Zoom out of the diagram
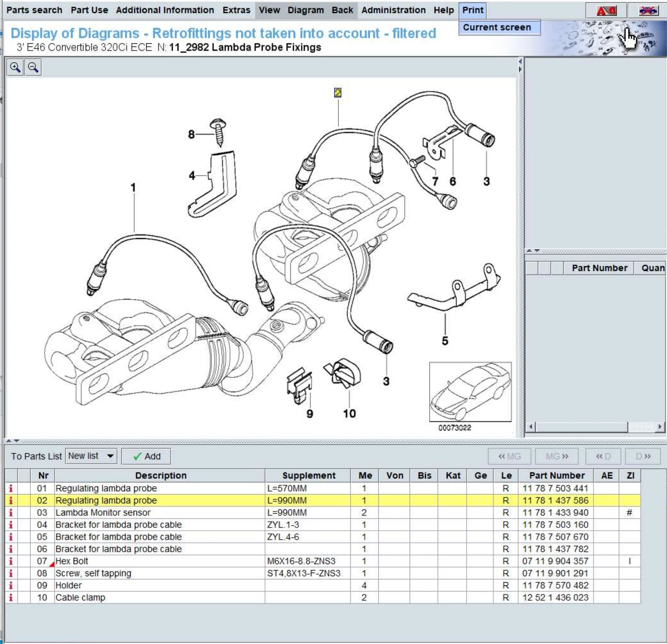 coord(33,67)
